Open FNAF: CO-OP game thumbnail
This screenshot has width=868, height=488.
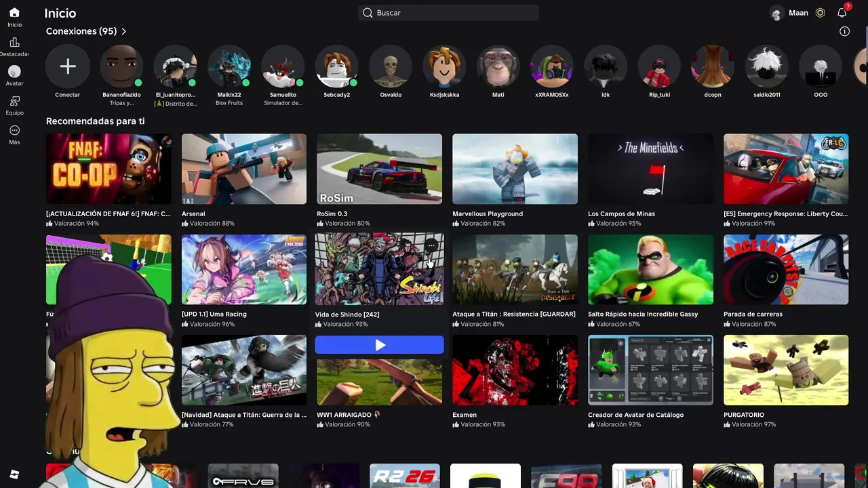[108, 169]
